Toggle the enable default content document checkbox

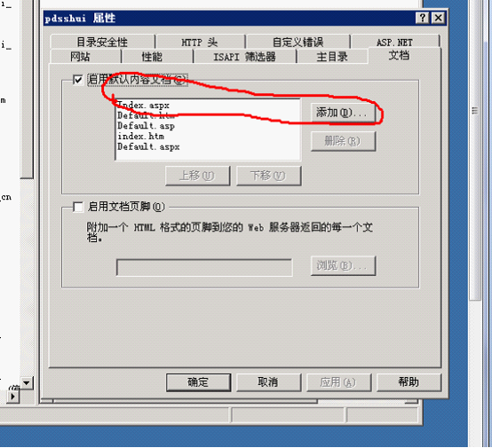click(77, 80)
